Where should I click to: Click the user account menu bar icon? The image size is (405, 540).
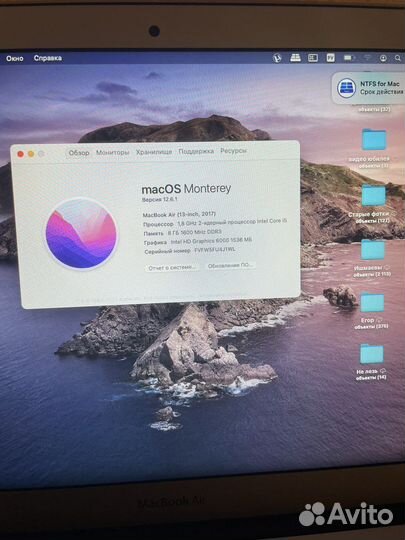(383, 58)
